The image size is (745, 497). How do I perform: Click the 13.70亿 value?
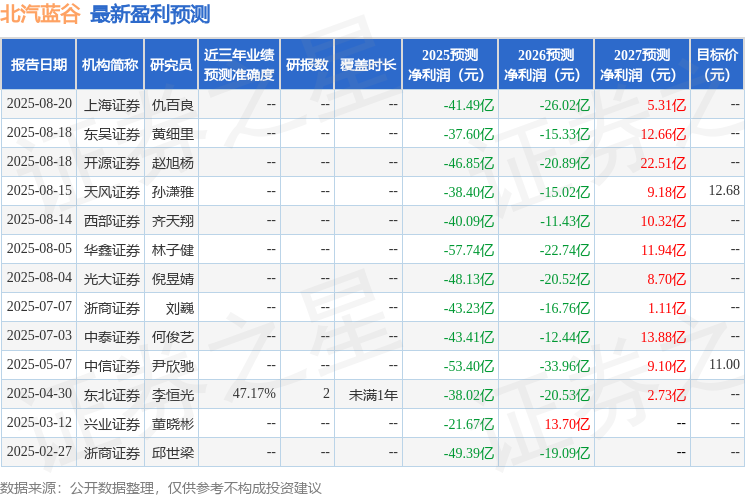pos(567,424)
